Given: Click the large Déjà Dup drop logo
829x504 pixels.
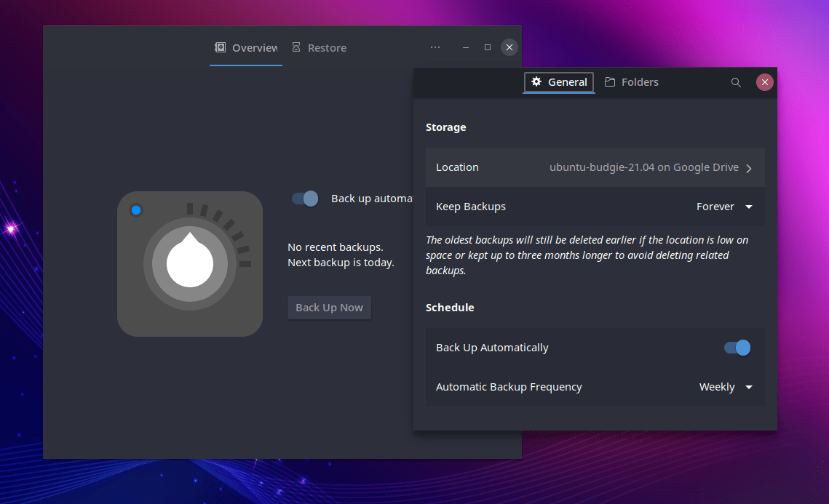Looking at the screenshot, I should [190, 263].
